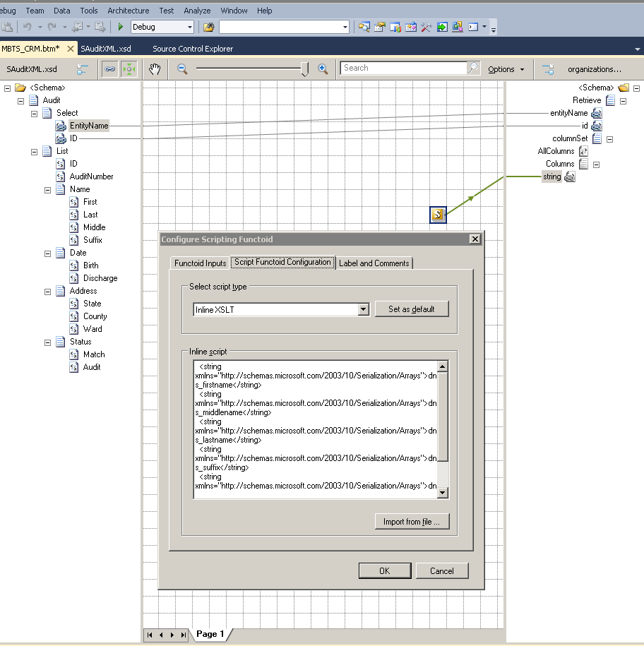Select the Pan hand tool
Screen dimensions: 644x646
[x=155, y=68]
